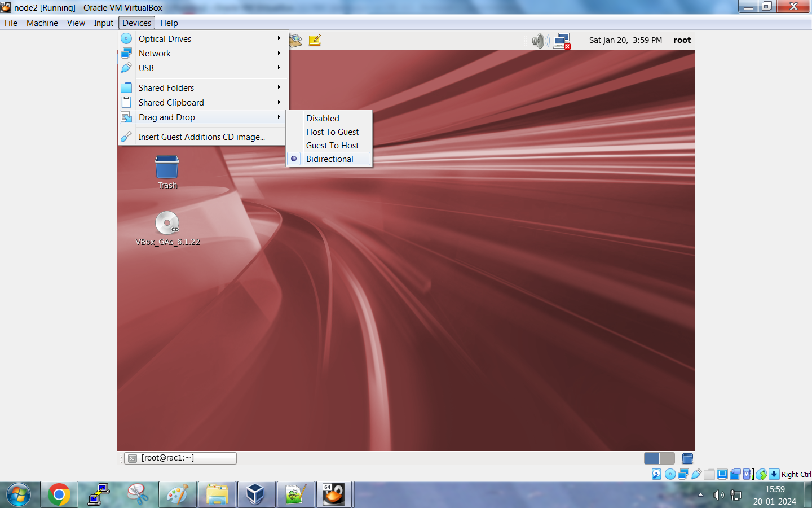Open the File menu
The height and width of the screenshot is (508, 812).
pos(11,23)
